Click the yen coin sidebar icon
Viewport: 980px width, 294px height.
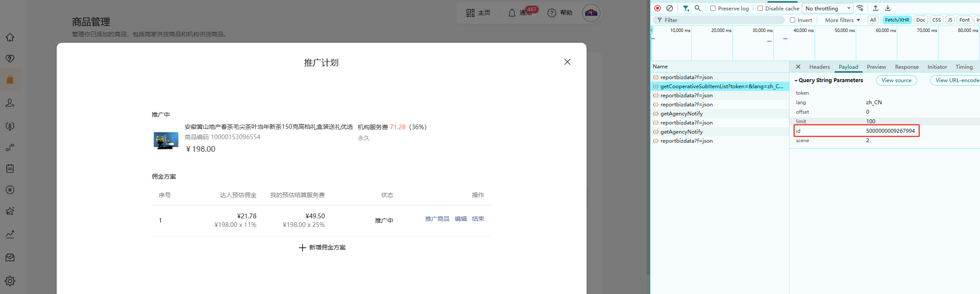[x=10, y=190]
